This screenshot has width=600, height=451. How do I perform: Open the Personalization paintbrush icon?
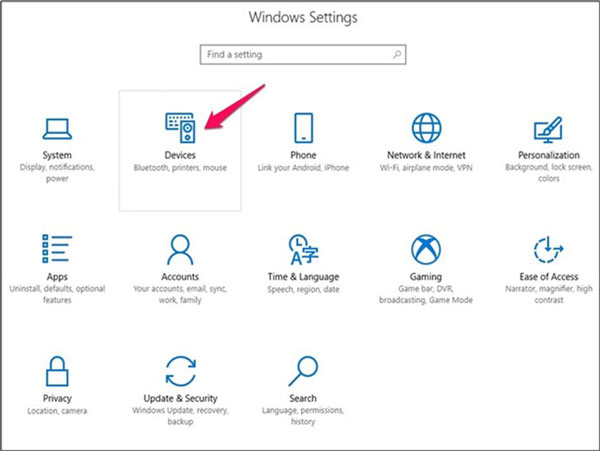(548, 130)
